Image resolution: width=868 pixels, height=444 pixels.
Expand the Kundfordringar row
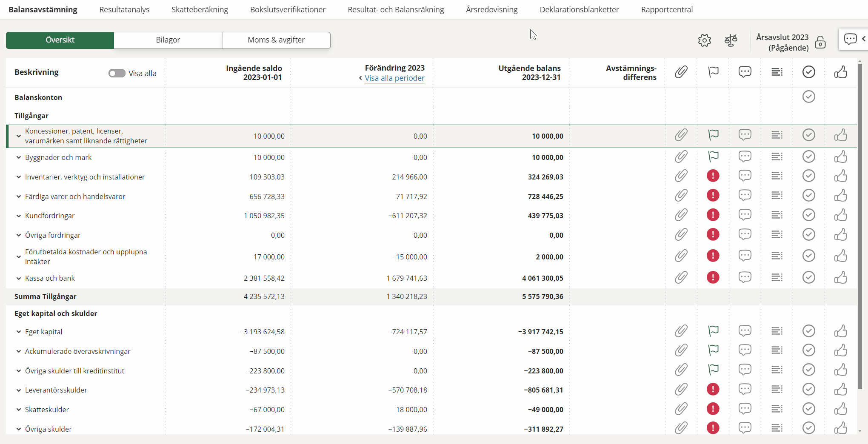[x=19, y=216]
